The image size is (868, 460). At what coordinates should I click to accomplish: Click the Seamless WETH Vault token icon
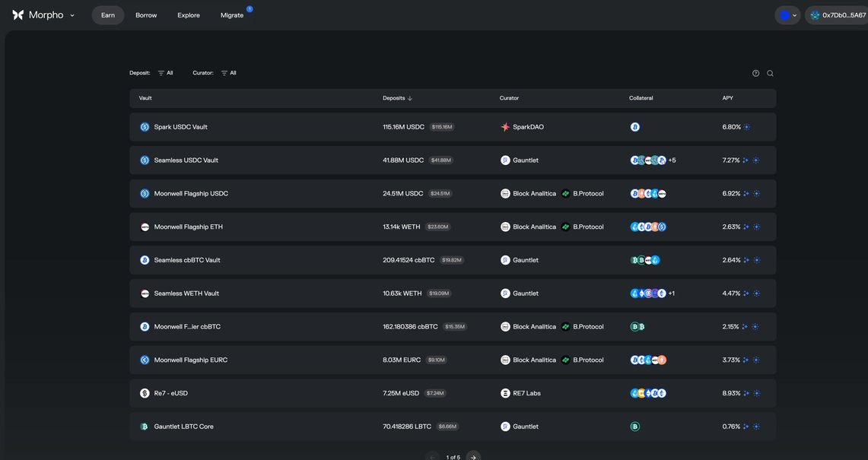(x=145, y=293)
